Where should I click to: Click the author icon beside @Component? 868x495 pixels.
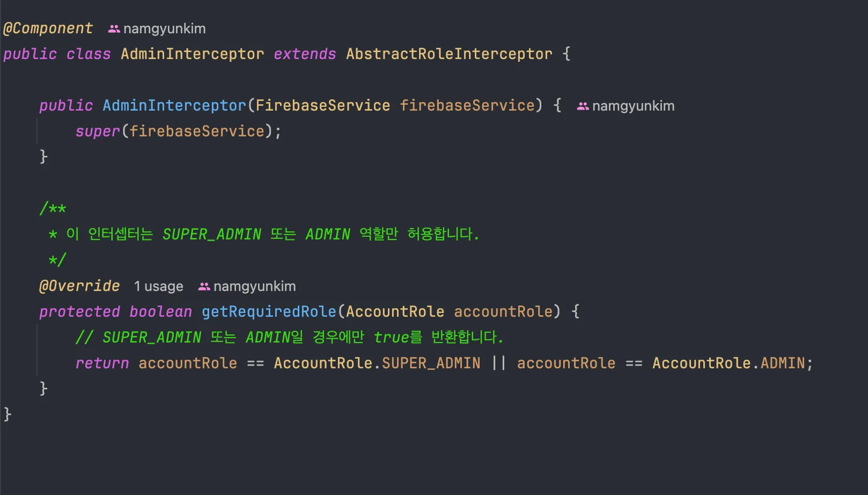(114, 29)
